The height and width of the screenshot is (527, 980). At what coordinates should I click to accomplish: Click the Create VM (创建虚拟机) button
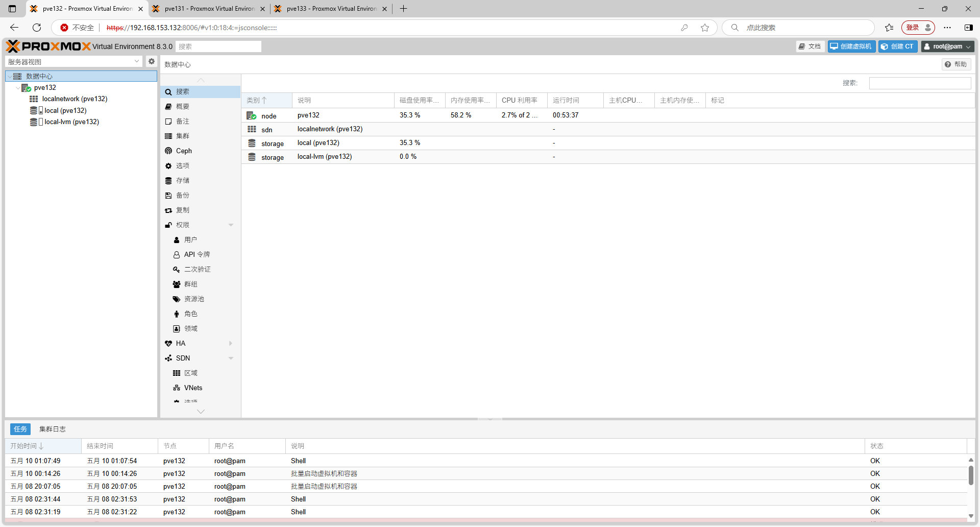[852, 46]
